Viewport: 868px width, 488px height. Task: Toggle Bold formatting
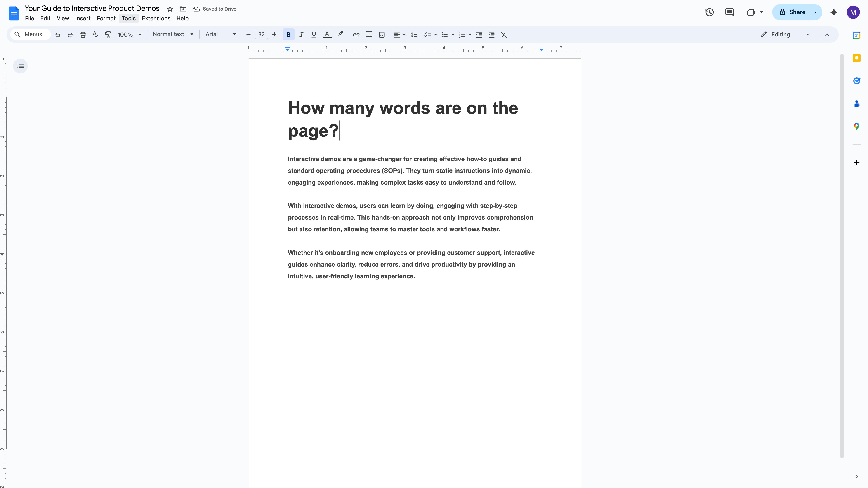288,35
